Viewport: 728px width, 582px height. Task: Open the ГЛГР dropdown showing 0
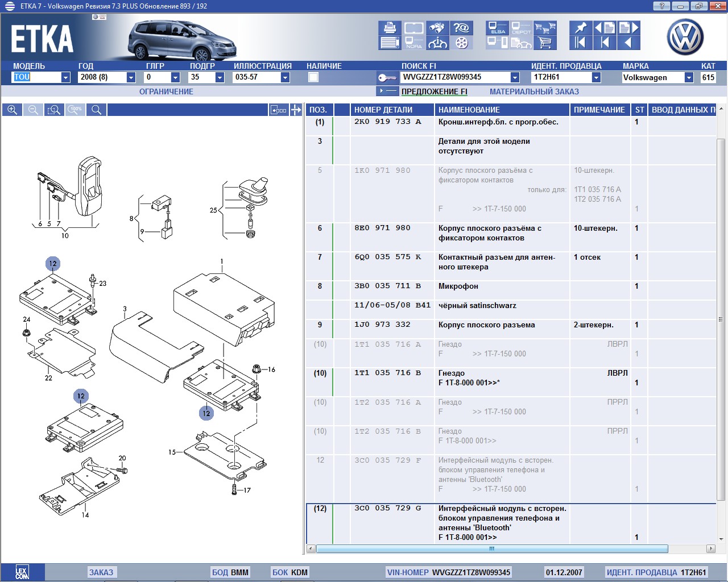pyautogui.click(x=175, y=77)
